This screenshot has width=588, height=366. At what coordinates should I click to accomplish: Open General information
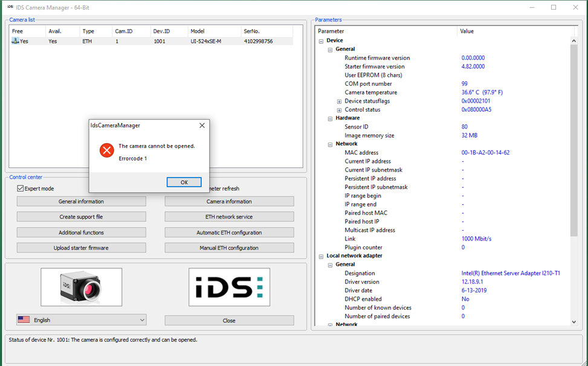tap(81, 202)
